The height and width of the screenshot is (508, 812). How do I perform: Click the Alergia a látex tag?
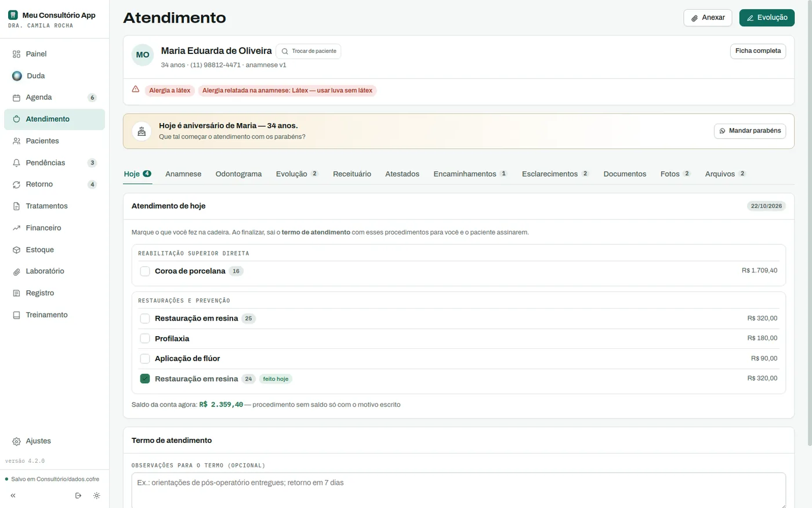[x=169, y=91]
